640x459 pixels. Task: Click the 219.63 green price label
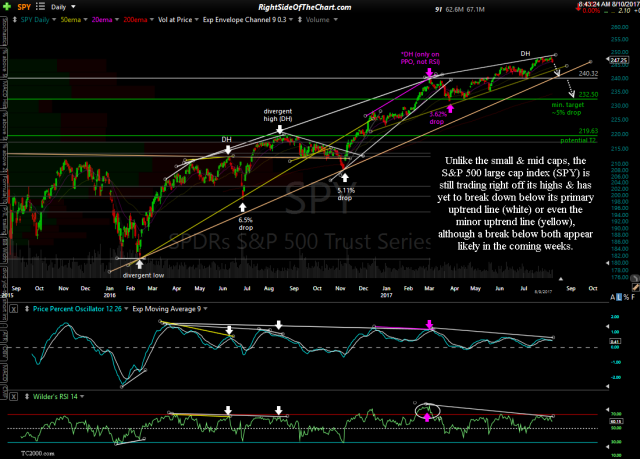pos(588,131)
